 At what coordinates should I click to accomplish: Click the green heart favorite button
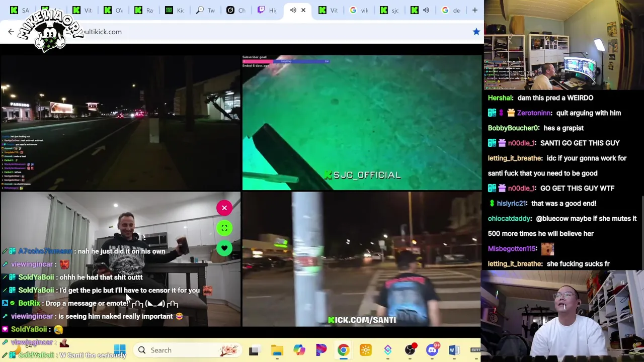(224, 248)
